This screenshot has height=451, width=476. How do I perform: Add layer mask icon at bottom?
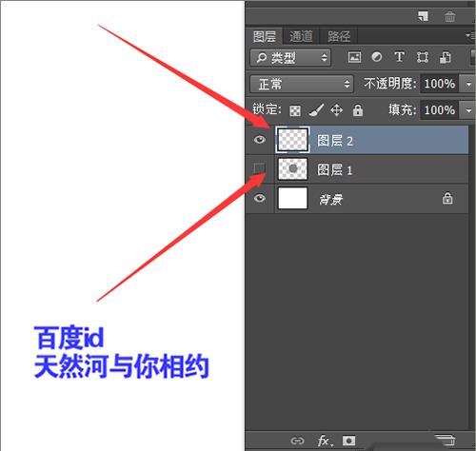[348, 441]
